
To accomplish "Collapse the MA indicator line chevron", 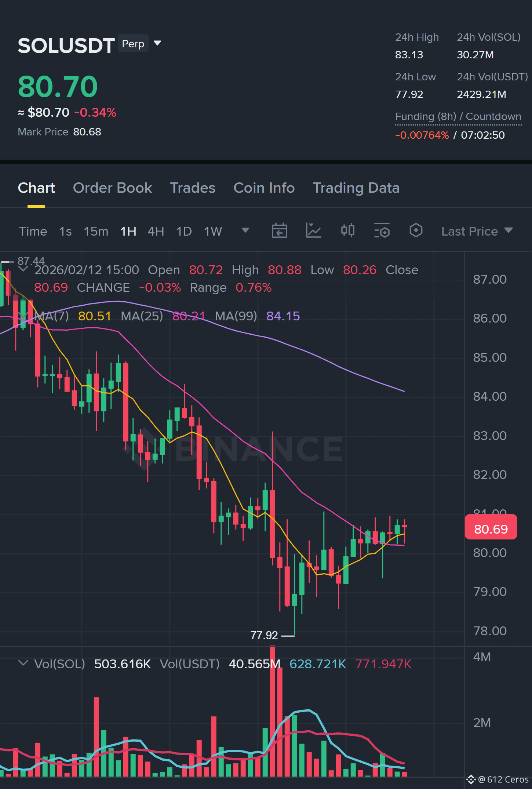I will [23, 316].
